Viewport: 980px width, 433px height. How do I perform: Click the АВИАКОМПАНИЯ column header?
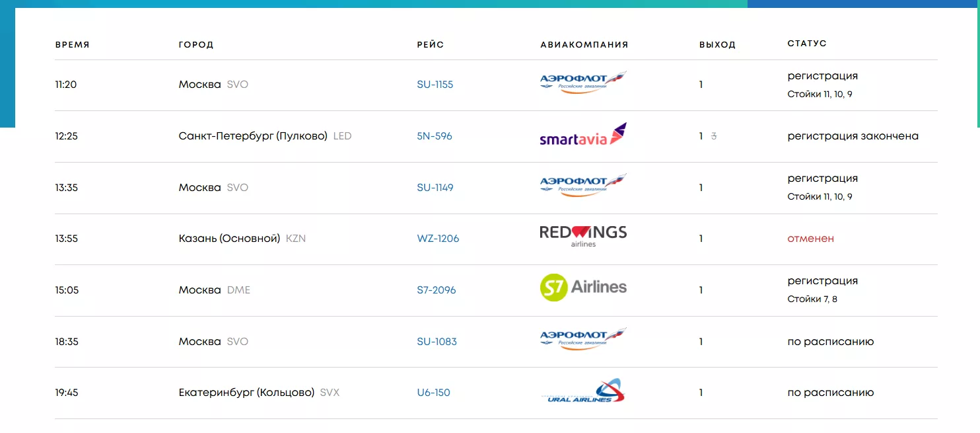coord(584,45)
